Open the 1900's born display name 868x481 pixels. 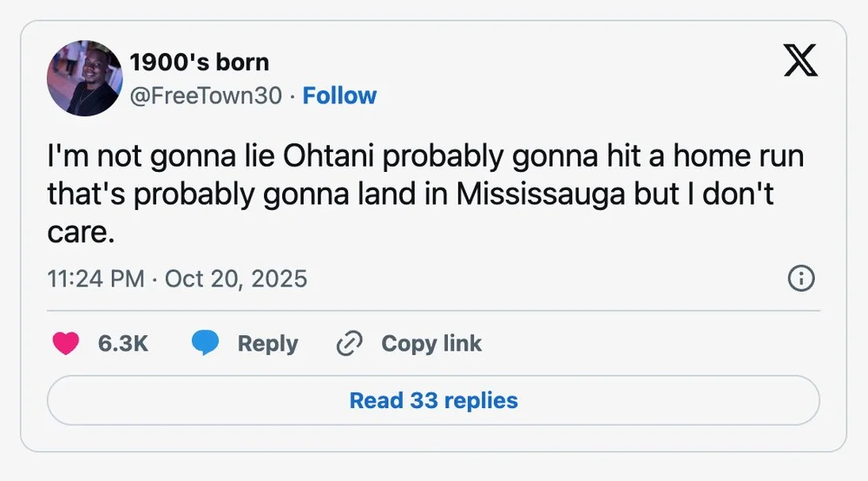pyautogui.click(x=199, y=63)
